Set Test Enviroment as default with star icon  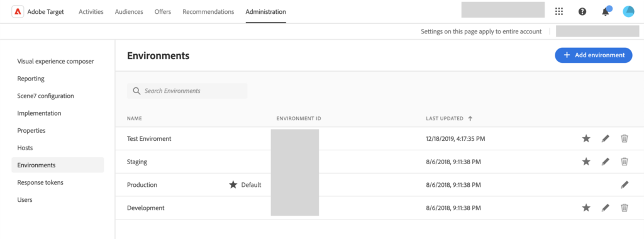tap(586, 139)
